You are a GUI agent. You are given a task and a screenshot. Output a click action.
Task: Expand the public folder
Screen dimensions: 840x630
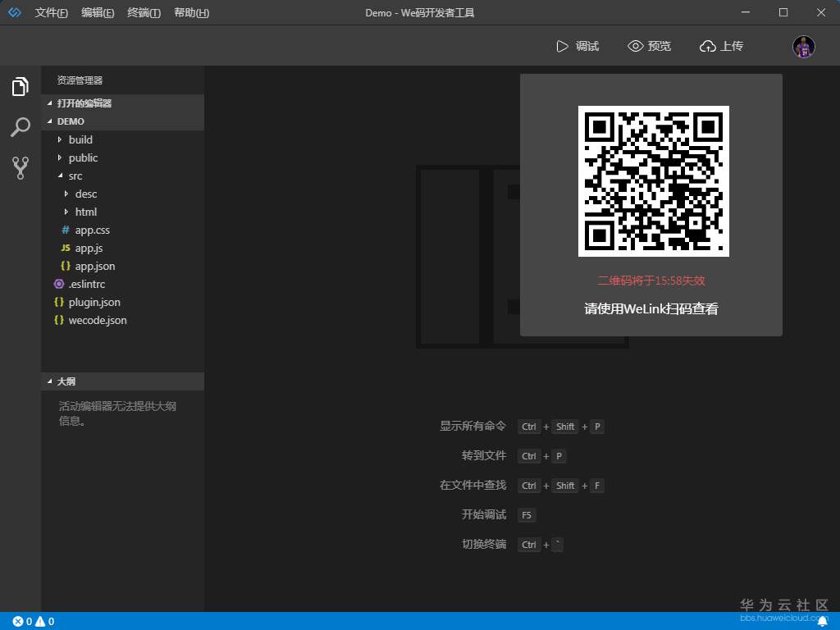[x=84, y=157]
